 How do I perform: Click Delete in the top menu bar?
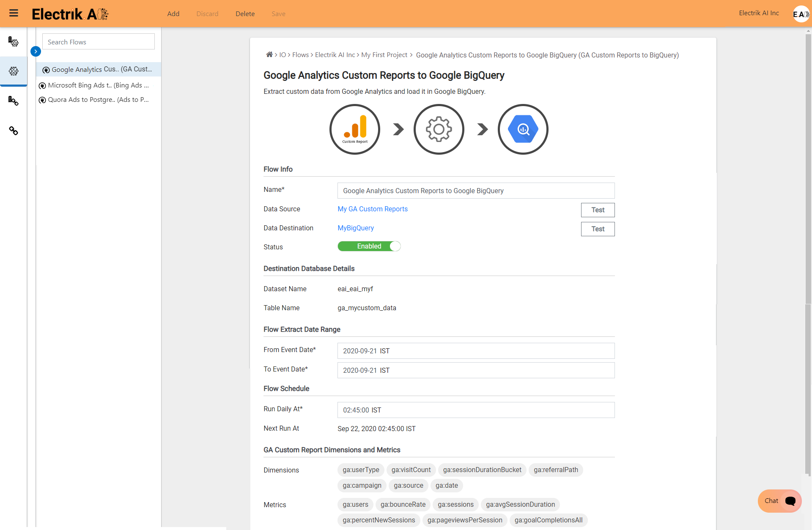click(x=245, y=14)
